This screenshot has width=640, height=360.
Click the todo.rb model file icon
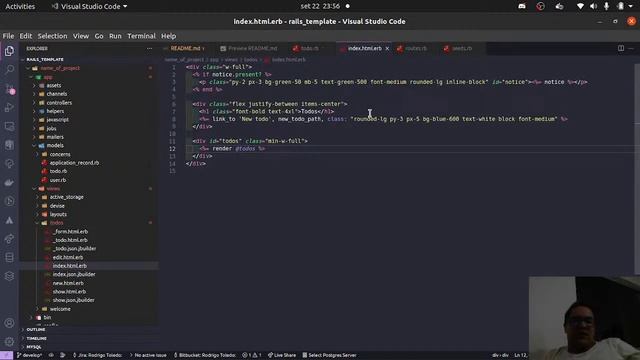pos(44,171)
